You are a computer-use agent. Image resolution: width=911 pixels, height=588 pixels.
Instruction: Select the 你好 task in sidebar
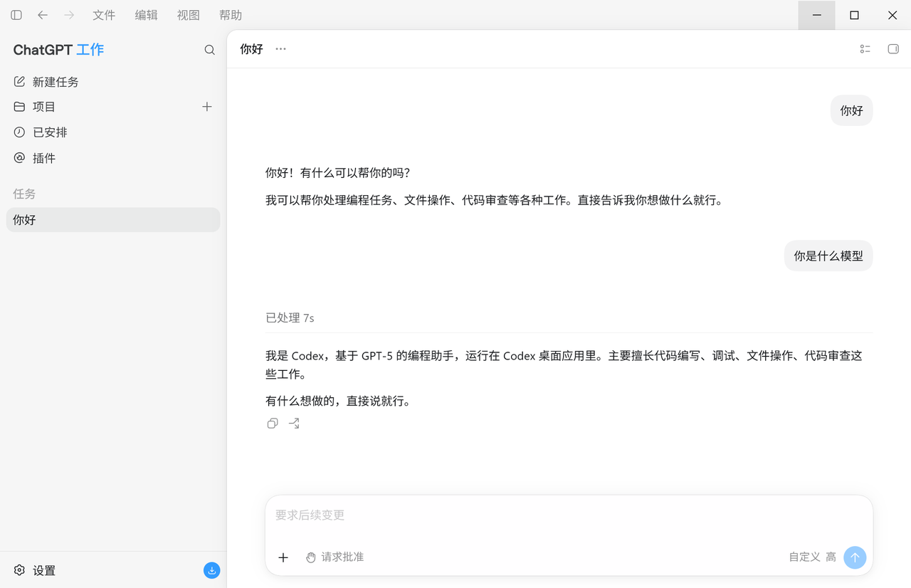point(113,220)
